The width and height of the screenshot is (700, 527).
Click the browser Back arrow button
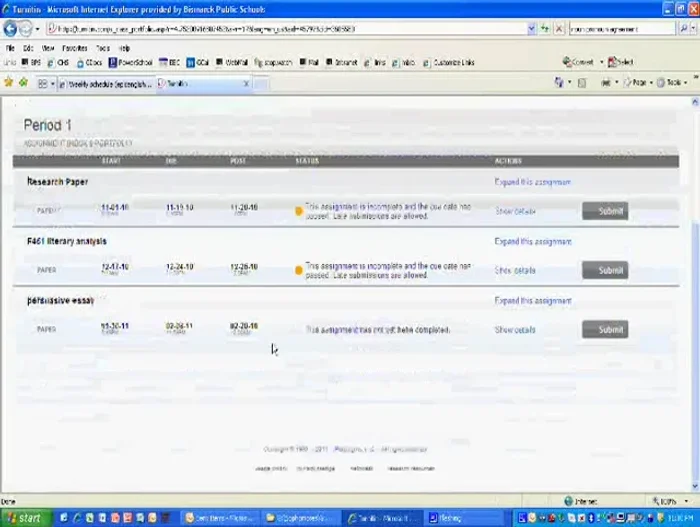click(x=11, y=29)
